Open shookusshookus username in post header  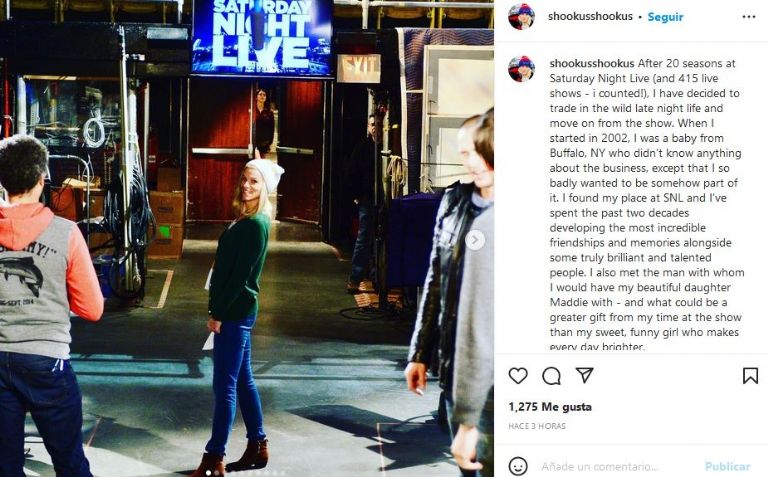pos(590,17)
